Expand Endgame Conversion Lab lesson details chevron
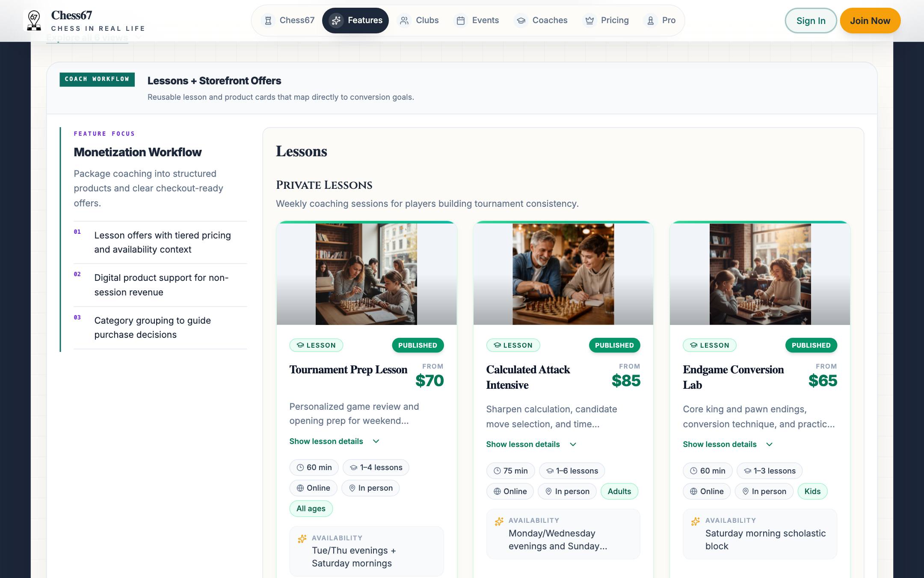Image resolution: width=924 pixels, height=578 pixels. click(x=769, y=444)
